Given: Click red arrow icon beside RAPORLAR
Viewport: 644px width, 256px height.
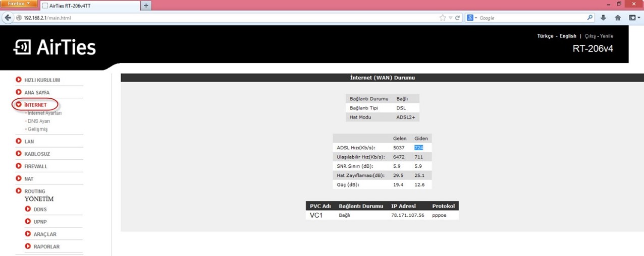Looking at the screenshot, I should coord(28,246).
